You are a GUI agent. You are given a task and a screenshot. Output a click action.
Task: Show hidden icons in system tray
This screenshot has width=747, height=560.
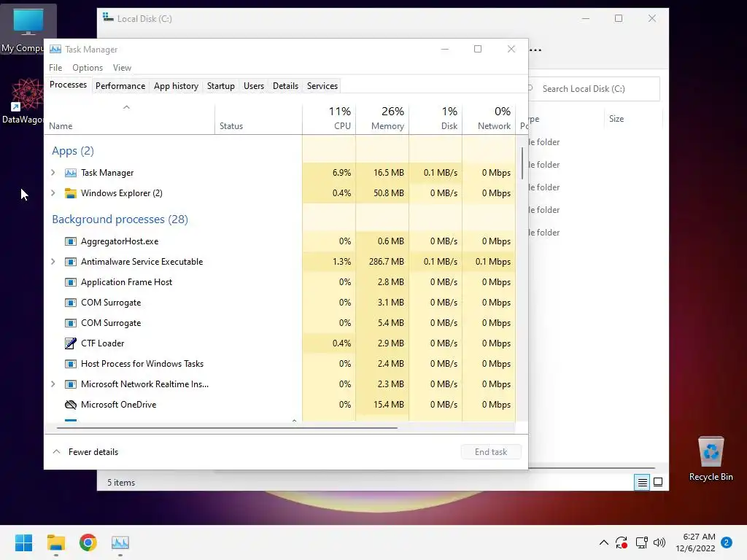603,542
